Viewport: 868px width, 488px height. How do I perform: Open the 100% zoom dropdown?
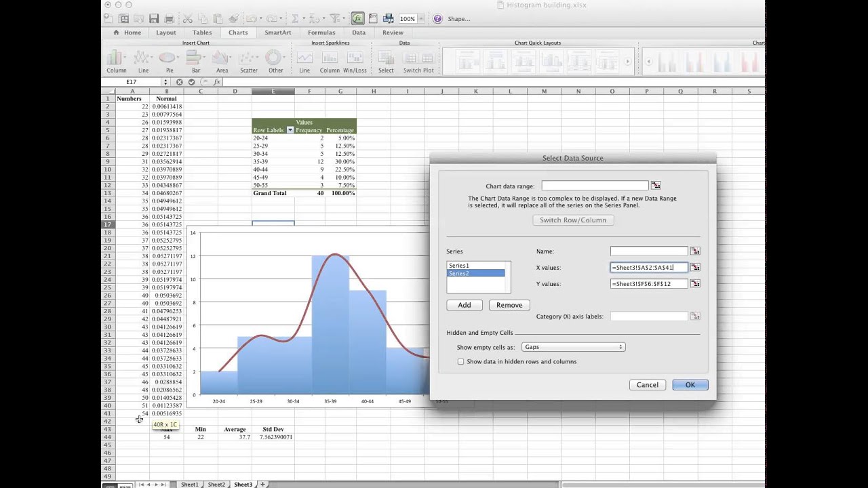click(x=421, y=18)
